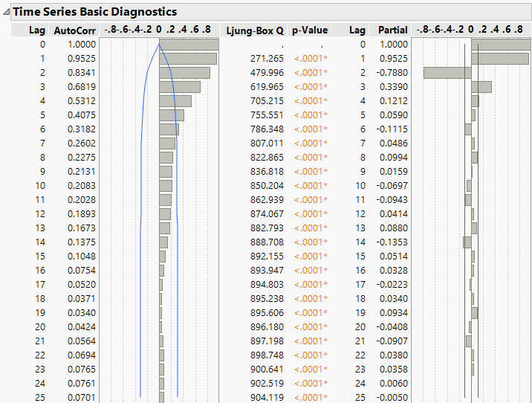Click the autocorrelation bar at lag 0
This screenshot has height=403, width=532.
coord(189,45)
